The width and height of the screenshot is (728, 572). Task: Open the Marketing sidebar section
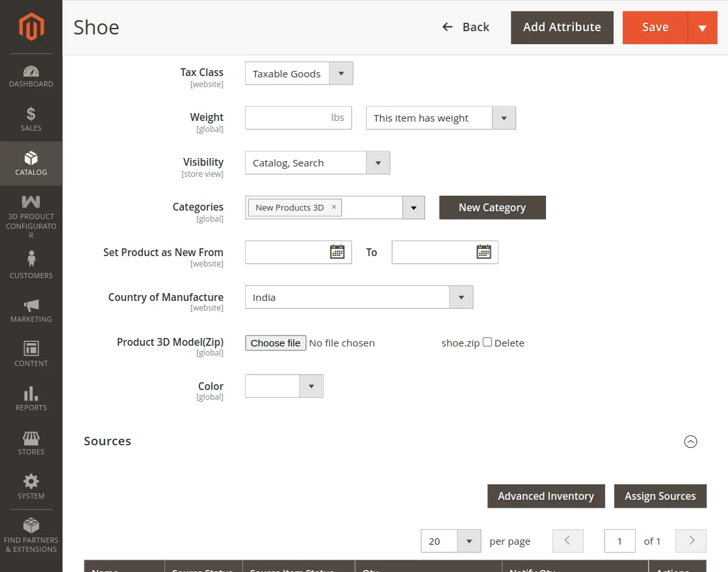click(x=31, y=309)
